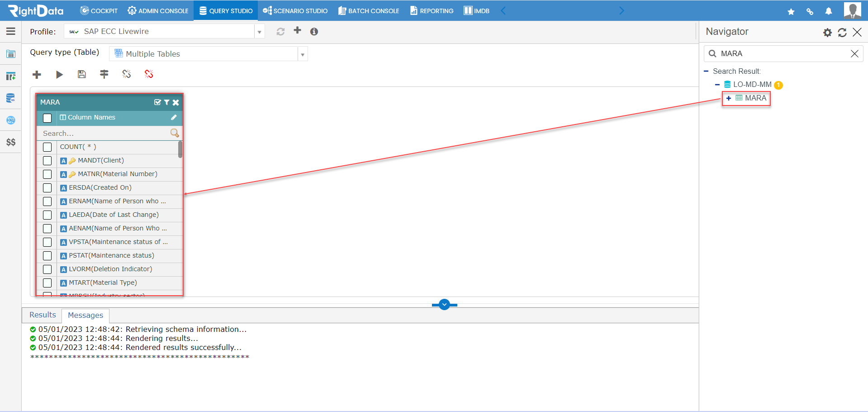Refresh the Navigator tree
The width and height of the screenshot is (868, 412).
(842, 32)
